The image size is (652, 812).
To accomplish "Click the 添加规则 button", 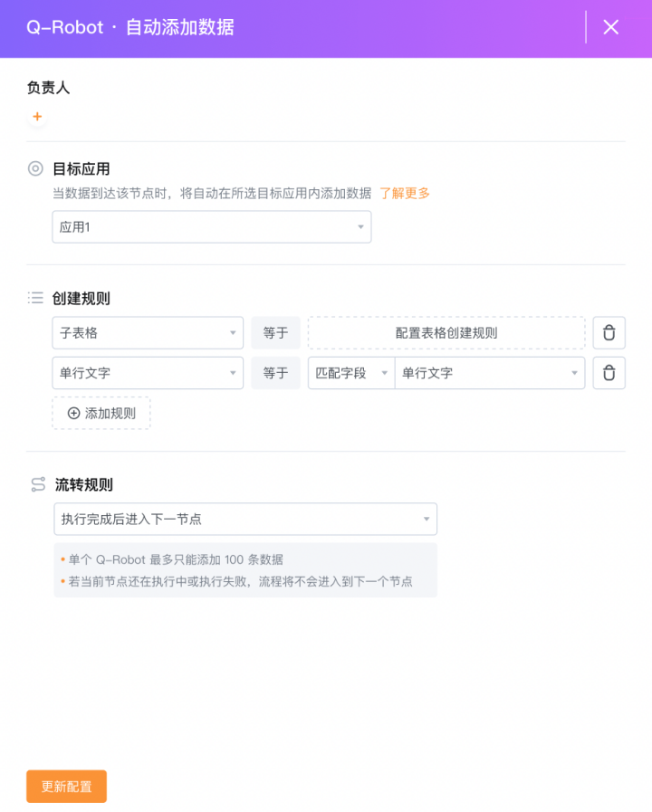I will (101, 414).
